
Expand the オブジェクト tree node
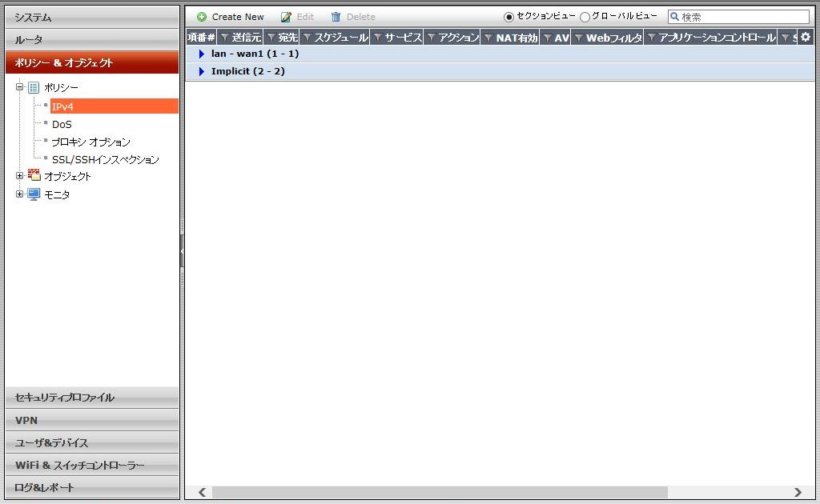tap(20, 176)
